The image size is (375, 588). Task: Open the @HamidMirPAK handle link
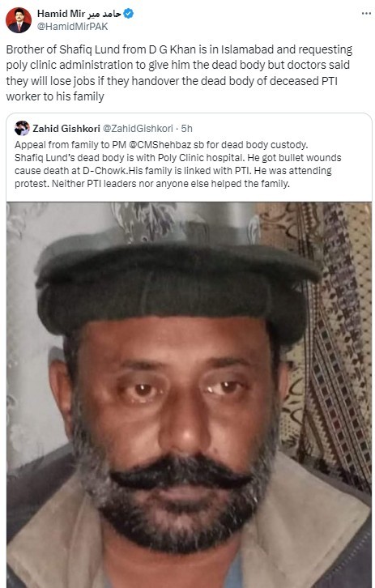pos(72,27)
